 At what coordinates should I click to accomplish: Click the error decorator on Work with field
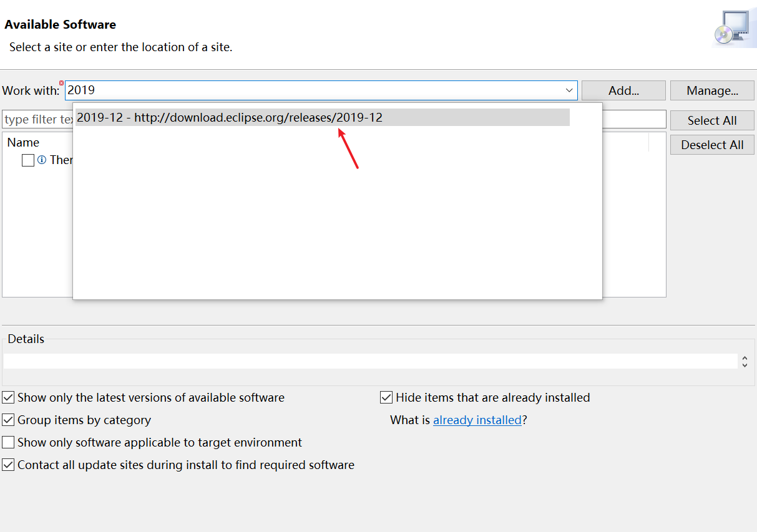click(61, 83)
